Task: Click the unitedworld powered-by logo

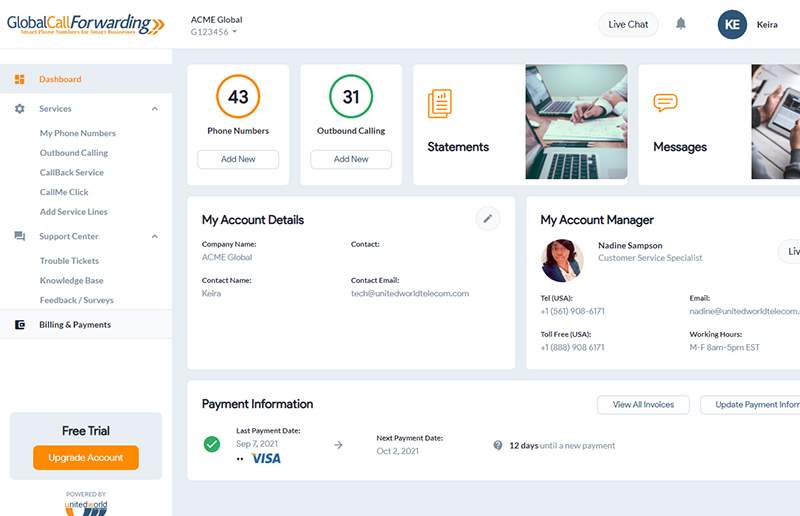Action: click(x=86, y=507)
